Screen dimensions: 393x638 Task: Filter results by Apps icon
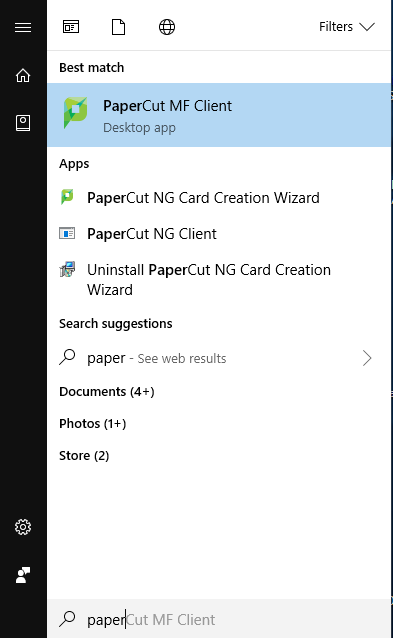tap(71, 27)
